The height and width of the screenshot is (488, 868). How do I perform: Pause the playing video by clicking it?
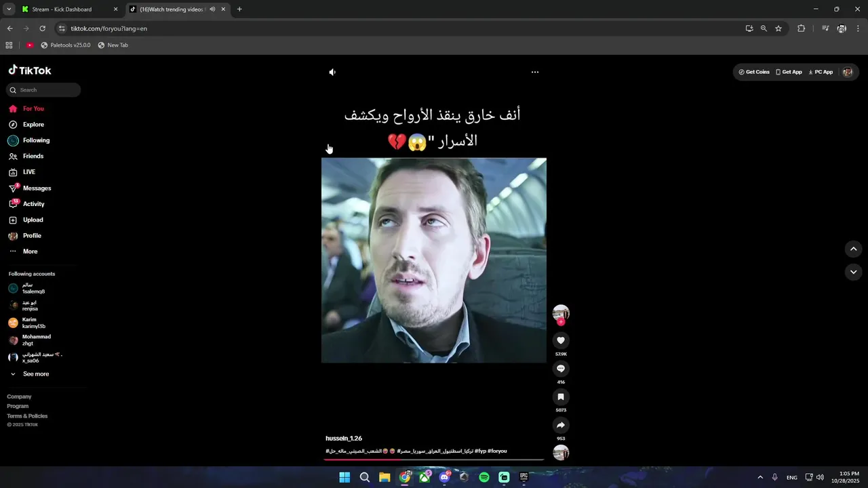434,260
